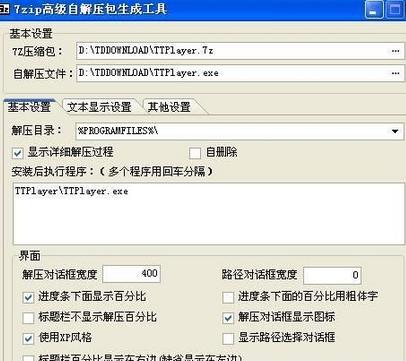Screen dimensions: 406x361
Task: Browse for the 自解压文件 output path
Action: point(395,73)
